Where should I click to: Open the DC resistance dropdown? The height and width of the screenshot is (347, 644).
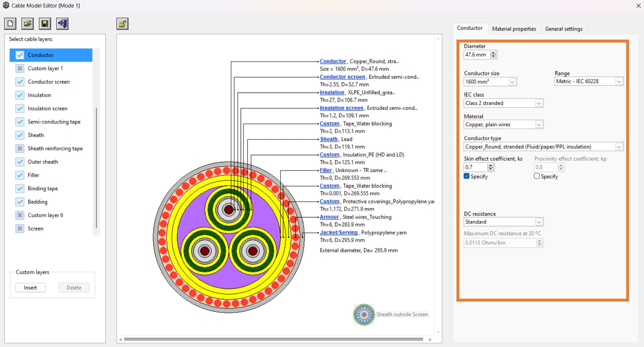(x=539, y=222)
